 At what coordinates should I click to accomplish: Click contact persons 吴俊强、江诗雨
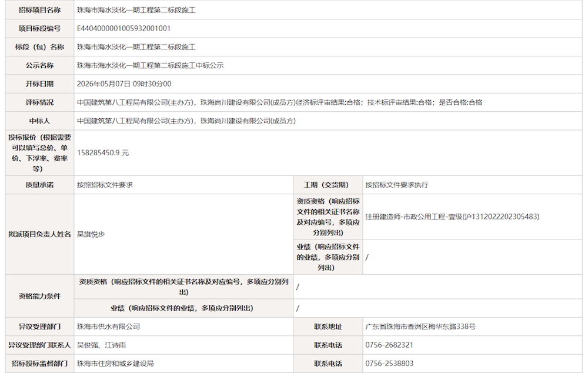coord(101,345)
